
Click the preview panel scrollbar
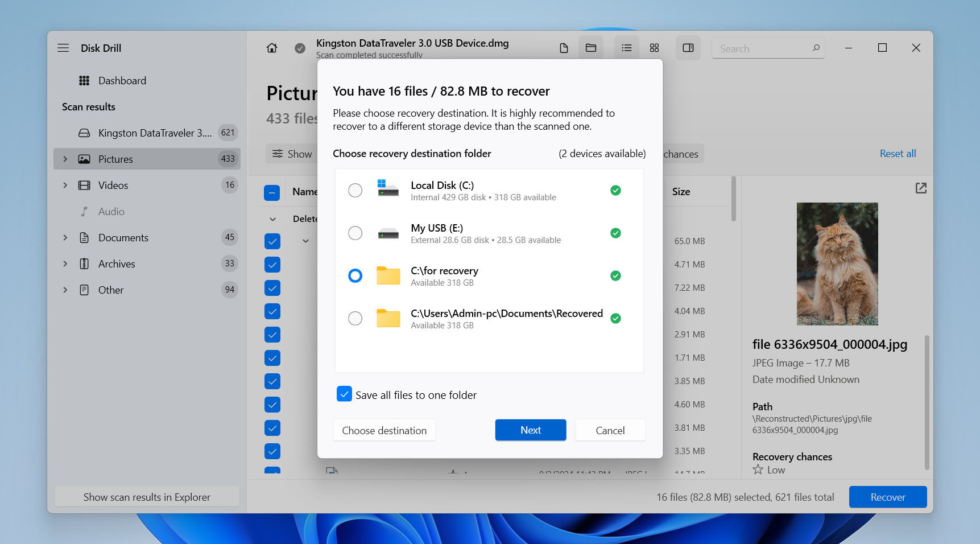coord(927,402)
